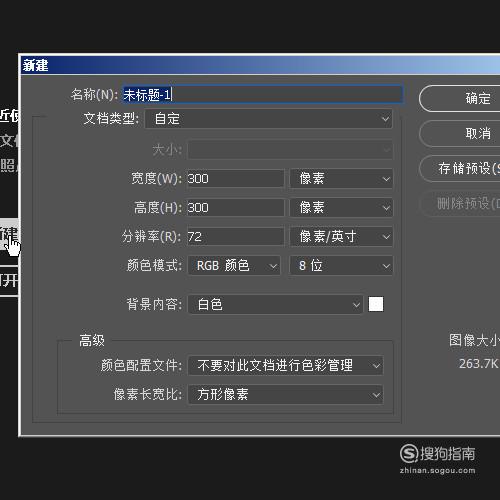Click the 宽度 width input field
This screenshot has height=500, width=500.
click(x=235, y=179)
